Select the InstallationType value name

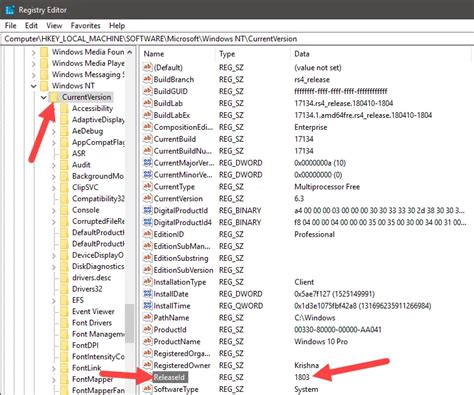pos(180,282)
